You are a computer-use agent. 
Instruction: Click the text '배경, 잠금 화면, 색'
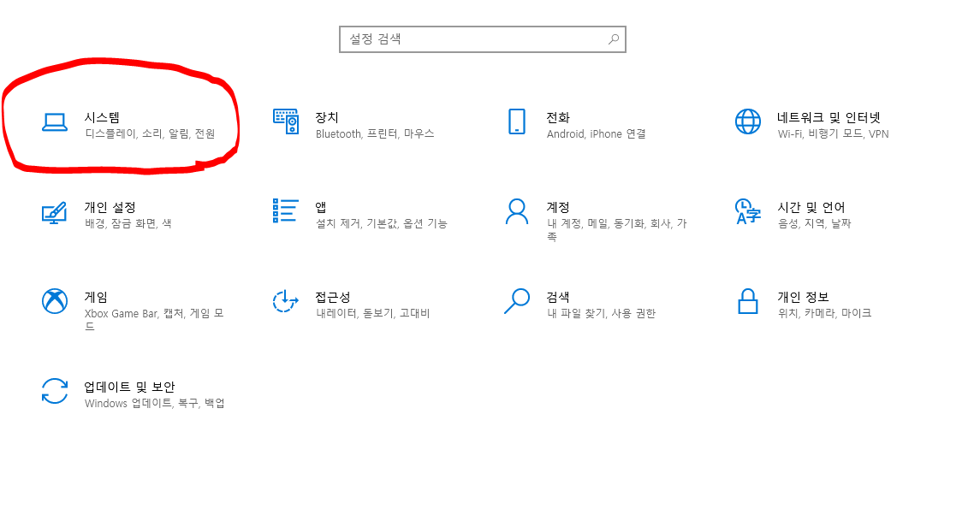pos(128,223)
